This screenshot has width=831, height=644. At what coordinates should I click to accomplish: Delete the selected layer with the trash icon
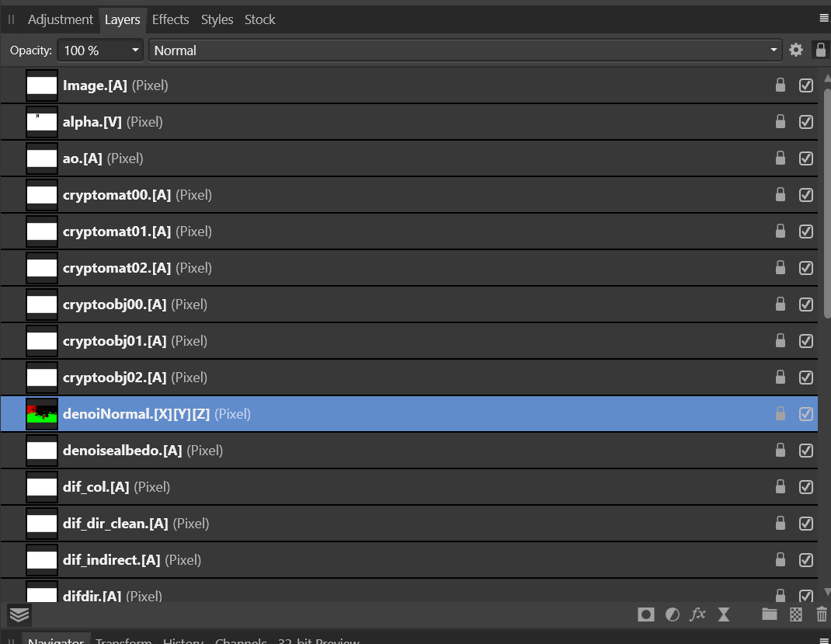(821, 614)
